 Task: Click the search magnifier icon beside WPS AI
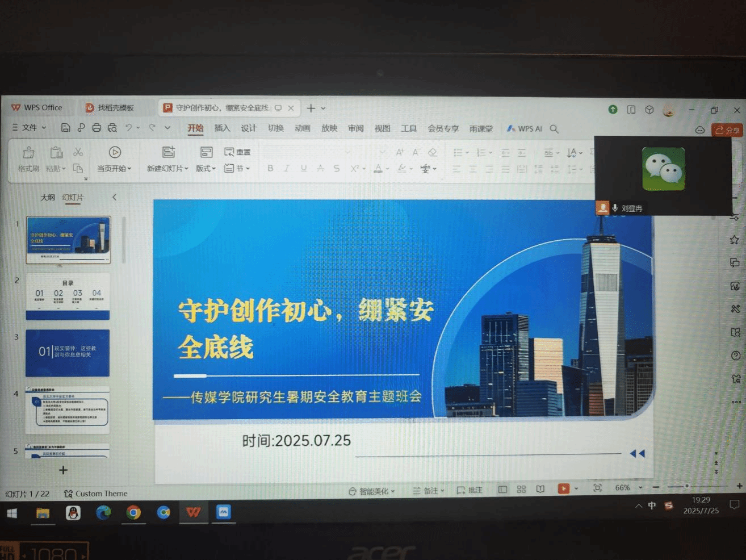(x=554, y=129)
